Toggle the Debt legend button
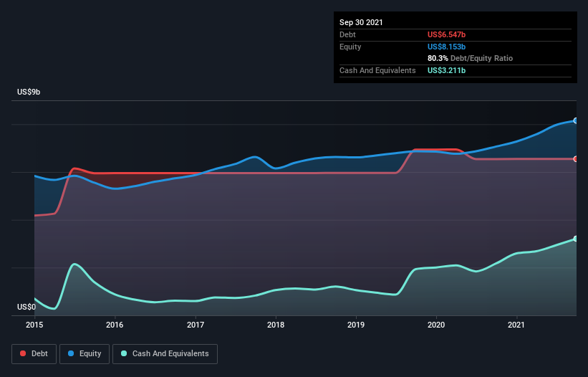This screenshot has height=377, width=588. 34,354
